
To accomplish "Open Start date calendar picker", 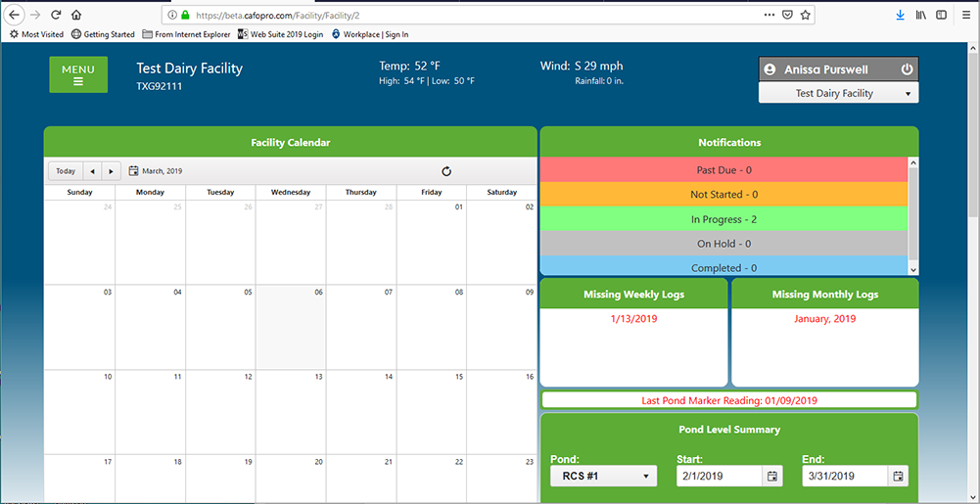I will click(771, 476).
